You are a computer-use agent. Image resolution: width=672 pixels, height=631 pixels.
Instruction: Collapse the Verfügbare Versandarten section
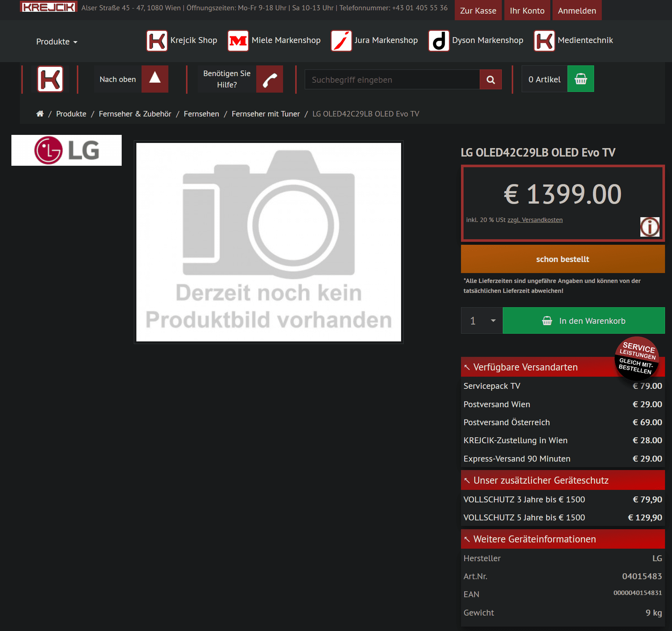point(563,367)
